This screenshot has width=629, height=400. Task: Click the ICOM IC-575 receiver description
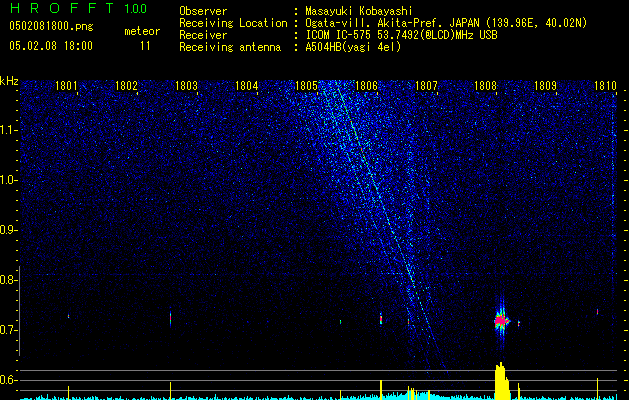[x=401, y=35]
